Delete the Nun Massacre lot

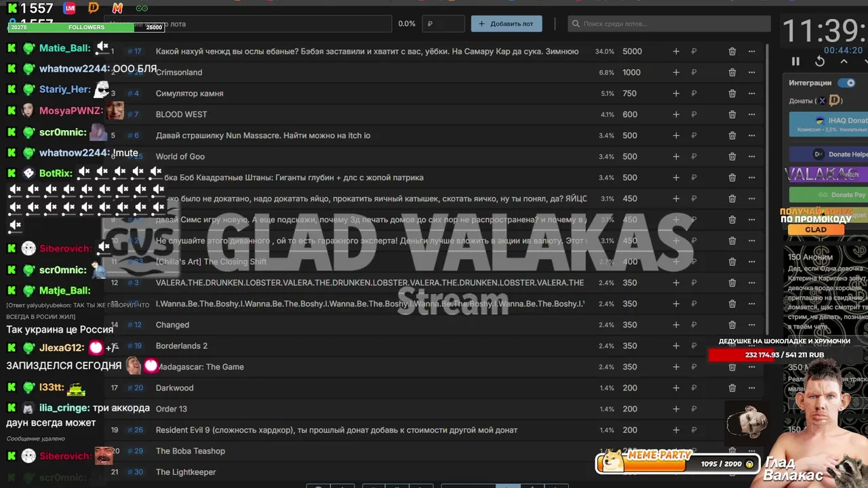tap(732, 136)
